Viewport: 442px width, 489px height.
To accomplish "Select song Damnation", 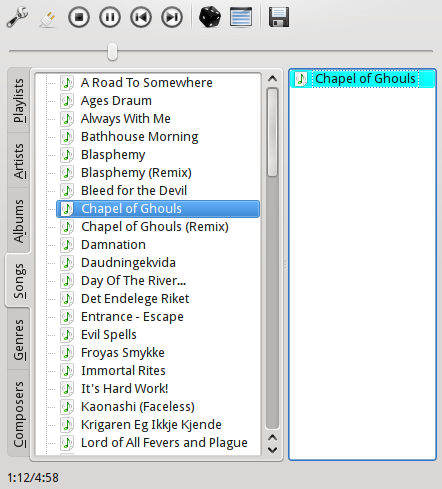I will (x=113, y=245).
